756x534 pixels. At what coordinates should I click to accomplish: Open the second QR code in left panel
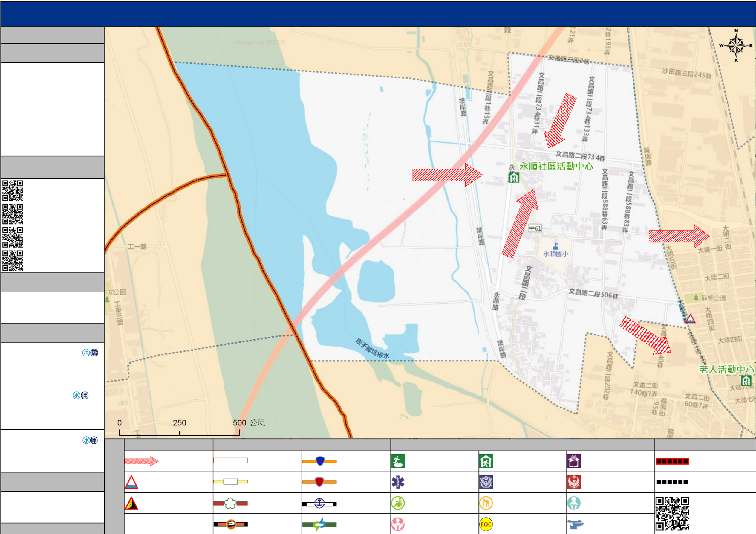(13, 214)
